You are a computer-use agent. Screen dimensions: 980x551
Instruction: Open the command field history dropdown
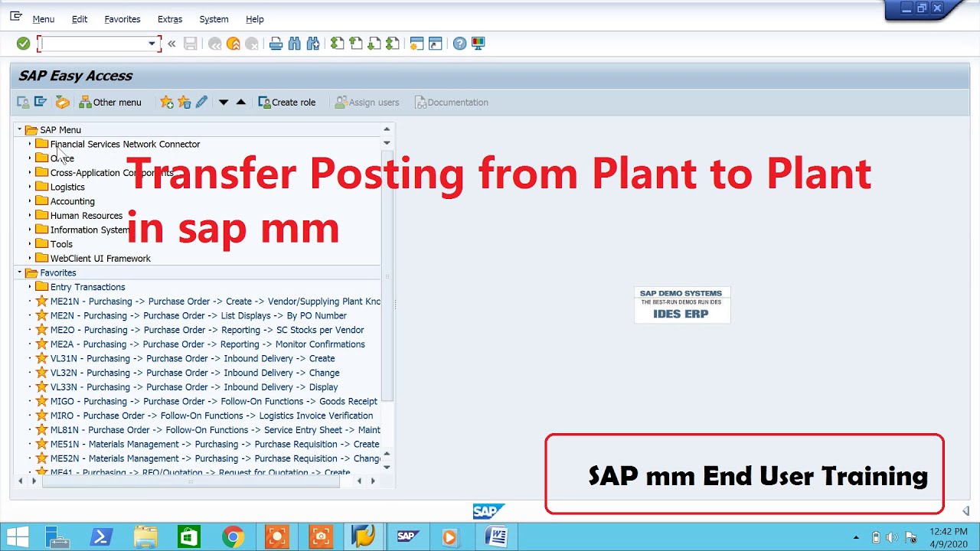click(x=152, y=44)
